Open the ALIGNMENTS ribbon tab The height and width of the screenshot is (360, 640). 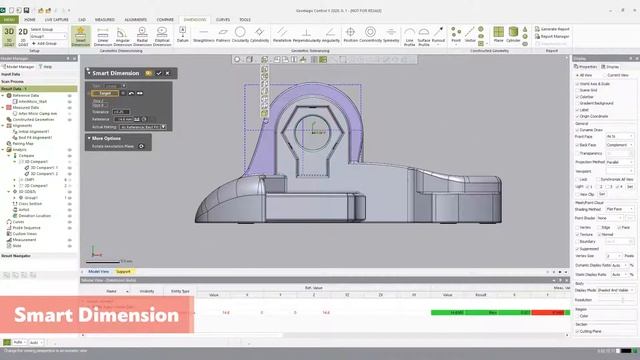coord(136,20)
